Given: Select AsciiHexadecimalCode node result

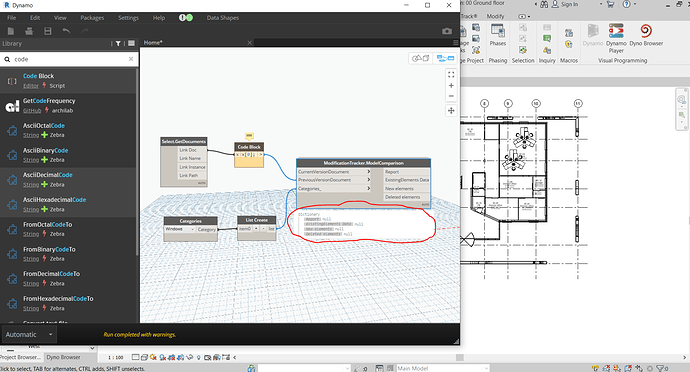Looking at the screenshot, I should pyautogui.click(x=68, y=204).
